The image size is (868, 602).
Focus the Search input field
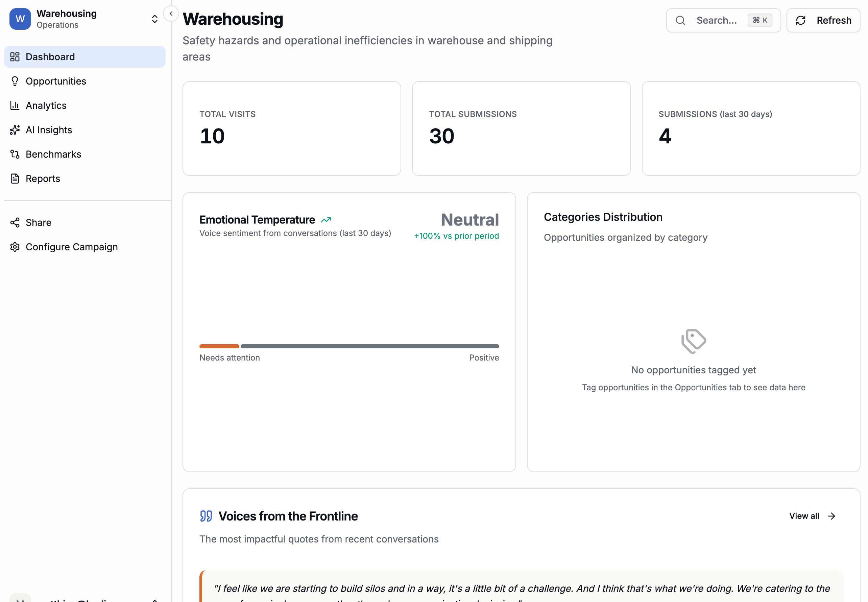(716, 20)
